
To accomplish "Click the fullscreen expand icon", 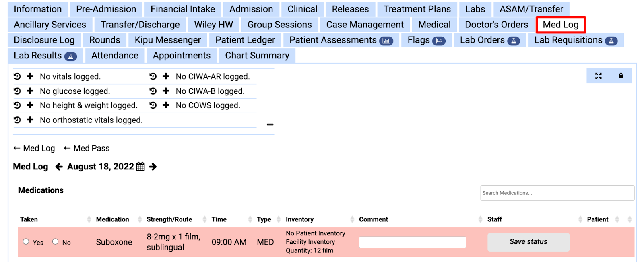I will click(599, 76).
